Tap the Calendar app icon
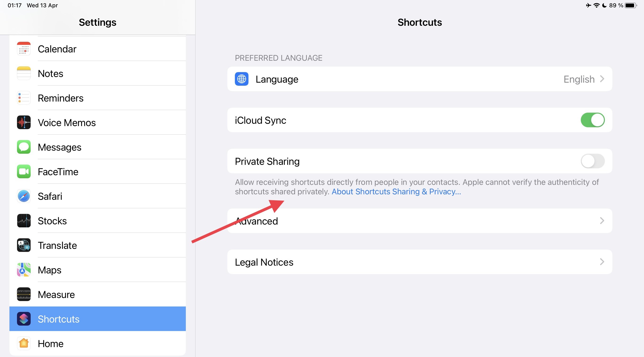This screenshot has height=357, width=644. coord(24,49)
